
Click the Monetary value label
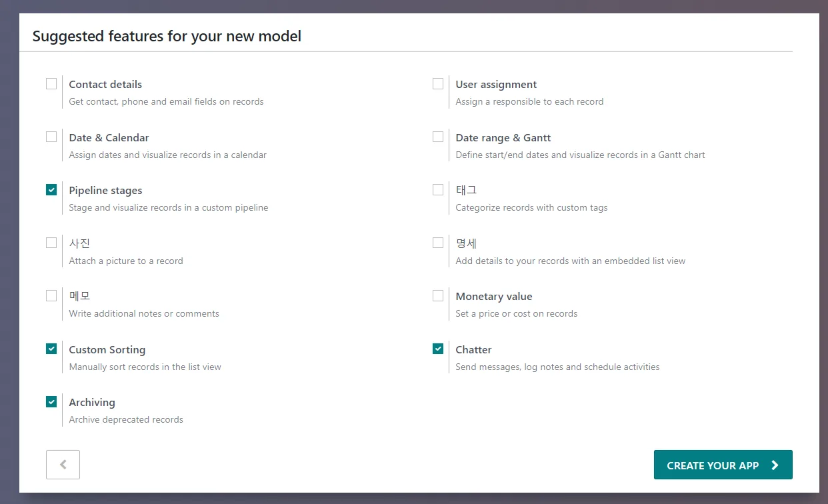coord(494,297)
